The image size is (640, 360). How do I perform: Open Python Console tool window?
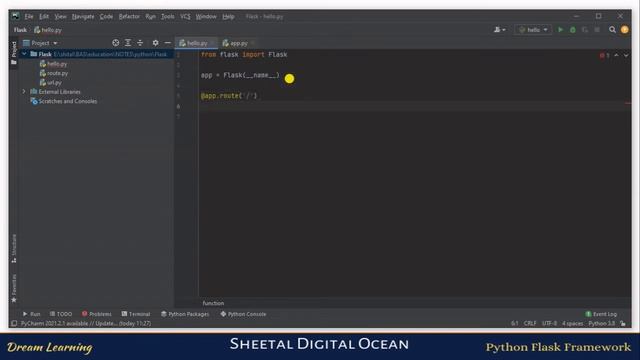point(243,314)
